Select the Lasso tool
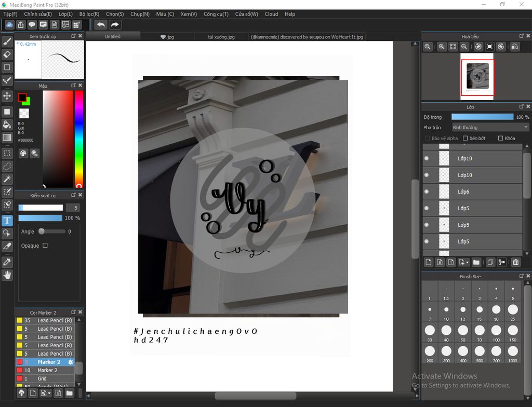The width and height of the screenshot is (532, 407). 7,166
